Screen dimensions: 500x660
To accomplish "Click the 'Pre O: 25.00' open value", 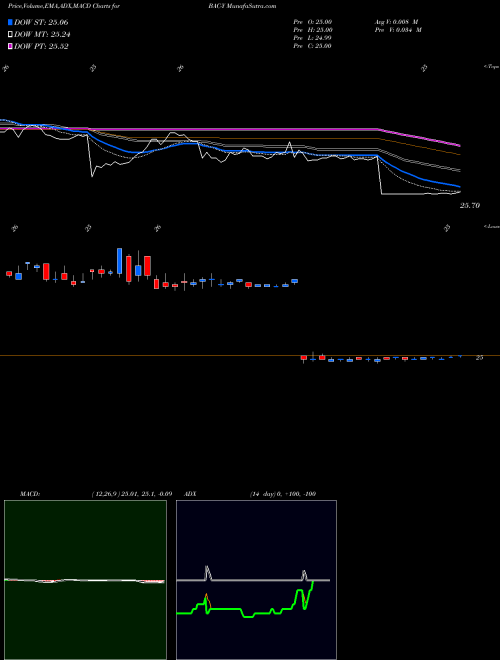I will point(313,22).
